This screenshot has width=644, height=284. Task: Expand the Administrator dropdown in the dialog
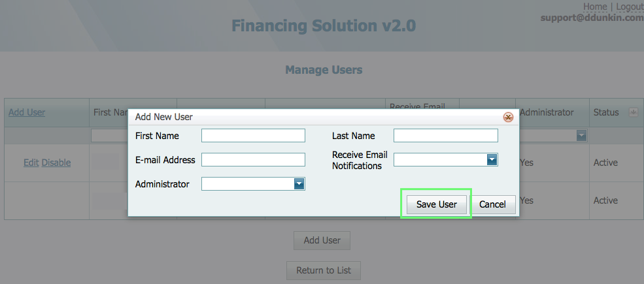(x=299, y=184)
